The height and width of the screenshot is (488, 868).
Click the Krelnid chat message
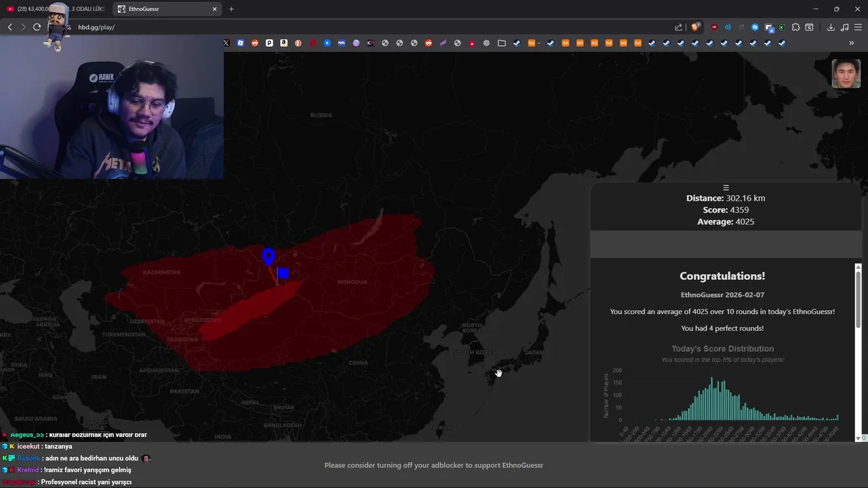(66, 470)
